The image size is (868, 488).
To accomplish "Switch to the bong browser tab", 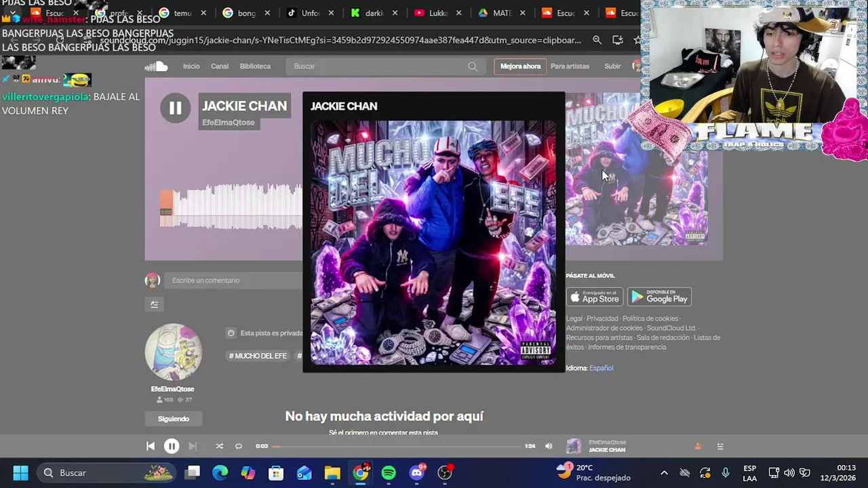I will 245,13.
